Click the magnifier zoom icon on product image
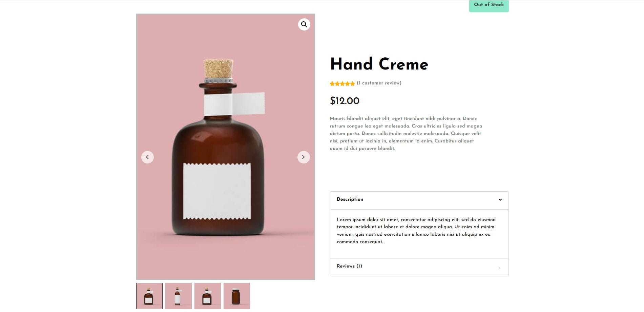Screen dimensions: 644x312 pyautogui.click(x=304, y=24)
